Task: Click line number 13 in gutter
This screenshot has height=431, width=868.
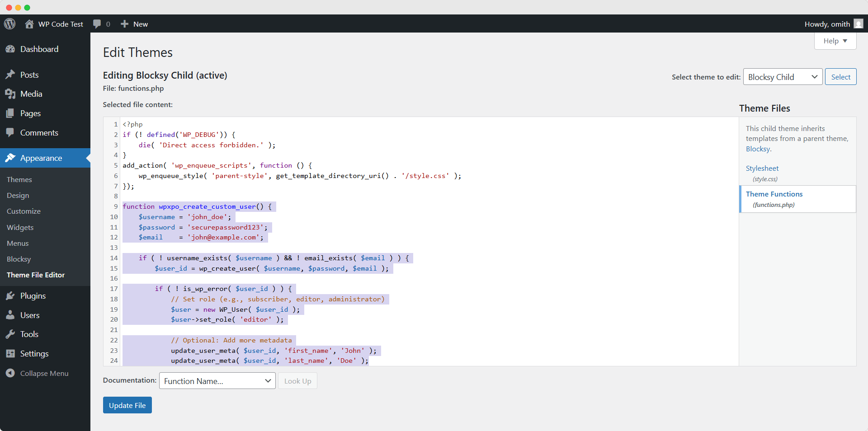Action: 114,248
